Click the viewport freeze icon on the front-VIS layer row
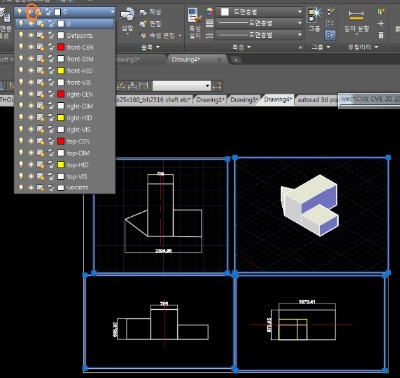This screenshot has width=400, height=378. (41, 83)
